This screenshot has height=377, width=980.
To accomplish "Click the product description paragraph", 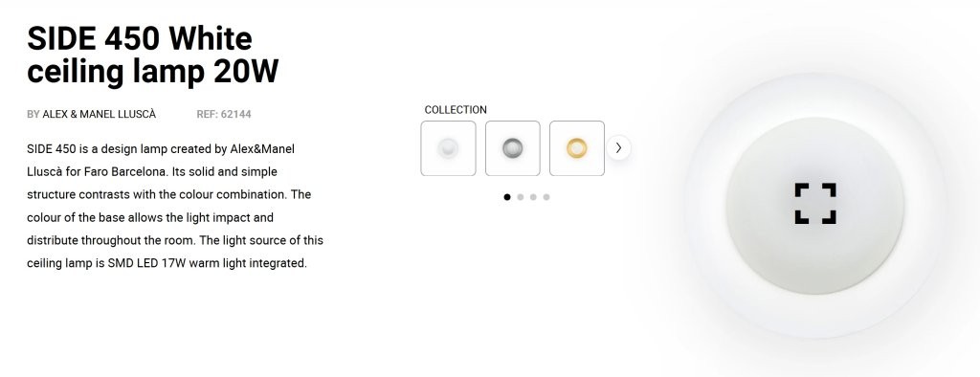I will pyautogui.click(x=175, y=206).
